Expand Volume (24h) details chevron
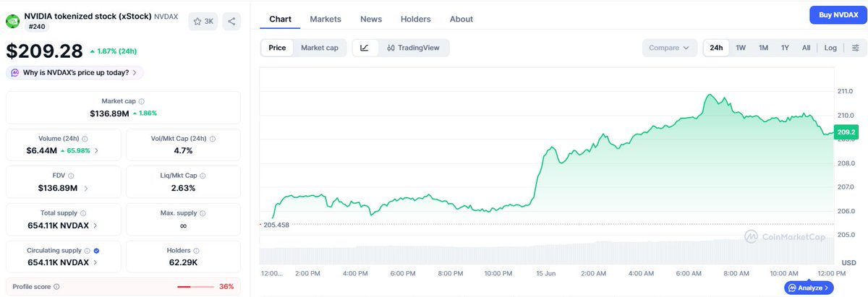The height and width of the screenshot is (297, 868). point(97,150)
